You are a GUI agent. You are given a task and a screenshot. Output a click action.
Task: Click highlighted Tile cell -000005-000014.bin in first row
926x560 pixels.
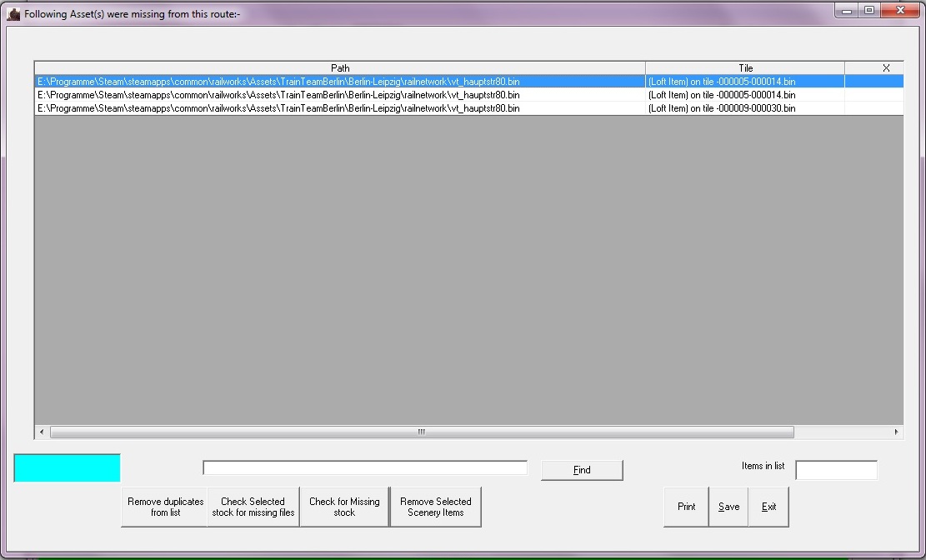745,82
